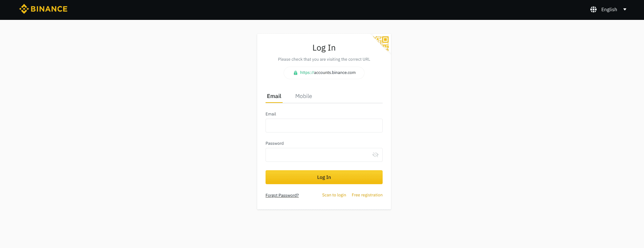Viewport: 644px width, 248px height.
Task: Click the Scan to login link
Action: (x=334, y=195)
